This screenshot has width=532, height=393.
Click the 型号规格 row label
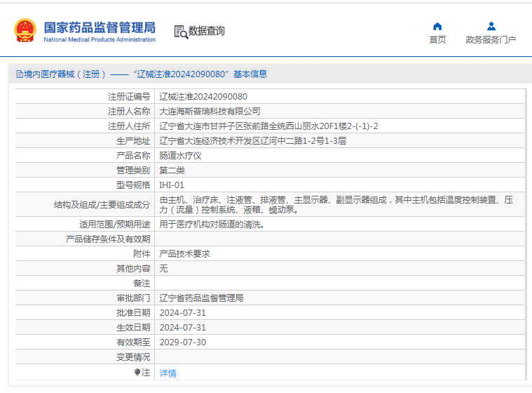pos(133,185)
